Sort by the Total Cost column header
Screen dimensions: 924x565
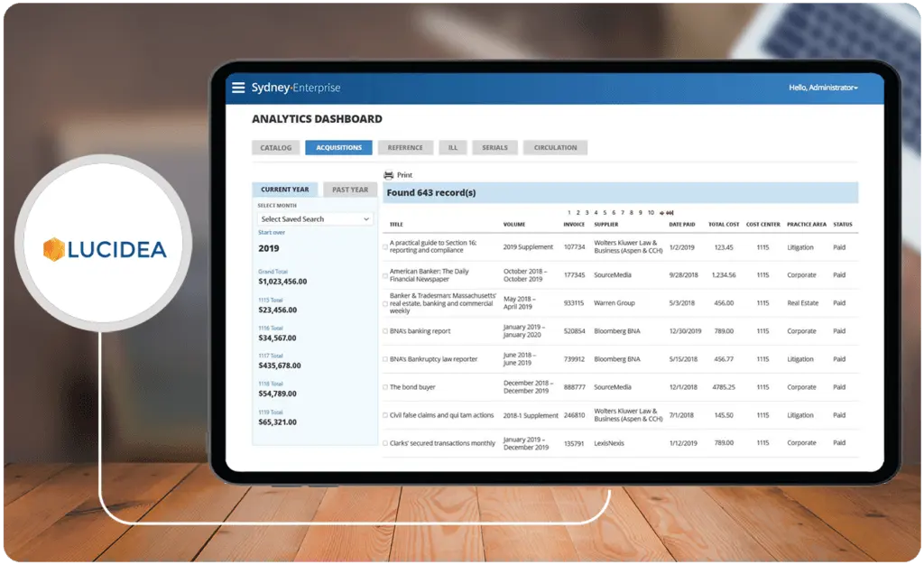tap(724, 225)
